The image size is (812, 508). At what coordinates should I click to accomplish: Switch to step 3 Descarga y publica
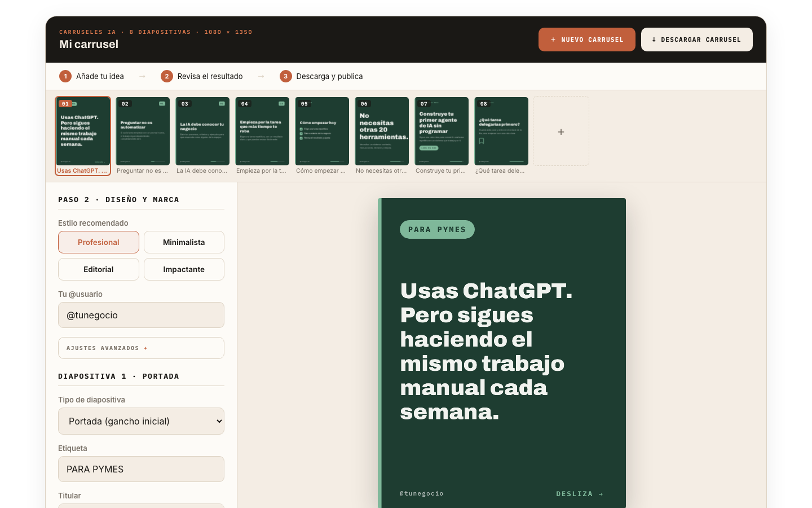[321, 76]
